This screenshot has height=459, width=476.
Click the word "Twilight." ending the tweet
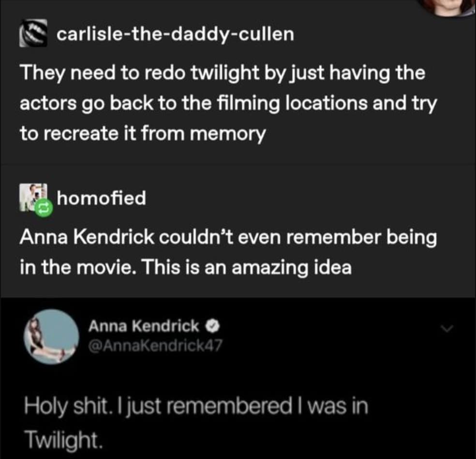(x=63, y=438)
